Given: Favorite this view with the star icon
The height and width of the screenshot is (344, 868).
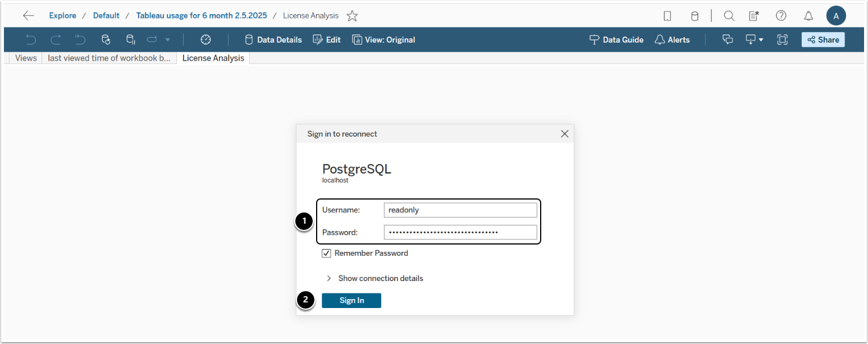Looking at the screenshot, I should (352, 16).
